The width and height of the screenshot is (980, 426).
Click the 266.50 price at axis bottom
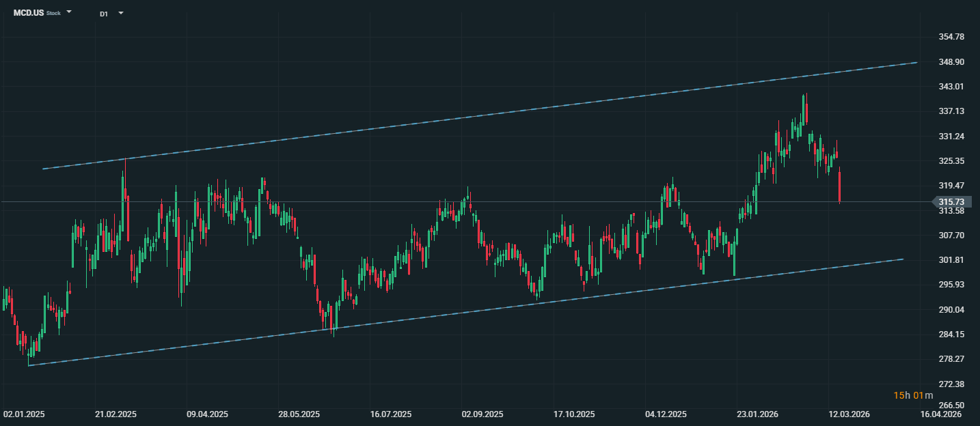tap(951, 405)
